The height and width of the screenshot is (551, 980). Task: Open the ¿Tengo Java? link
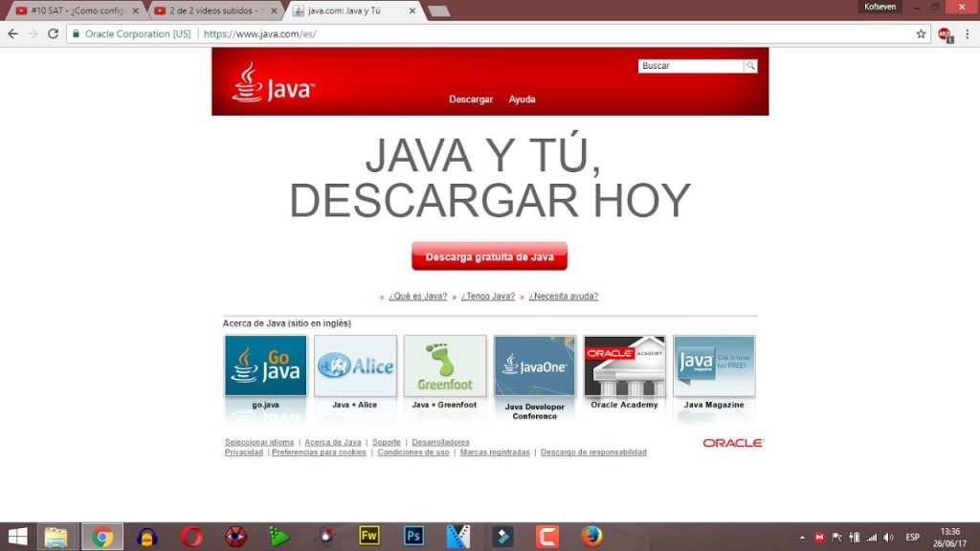coord(488,296)
